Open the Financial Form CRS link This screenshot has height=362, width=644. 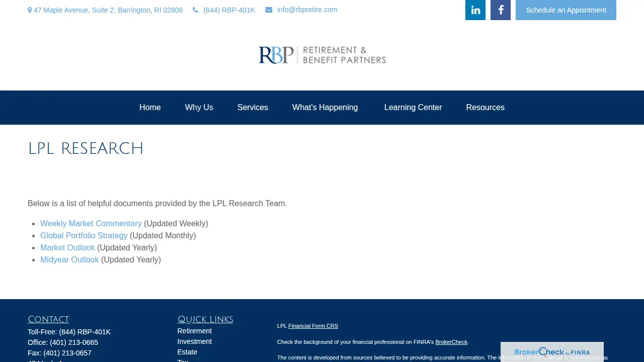pyautogui.click(x=313, y=326)
